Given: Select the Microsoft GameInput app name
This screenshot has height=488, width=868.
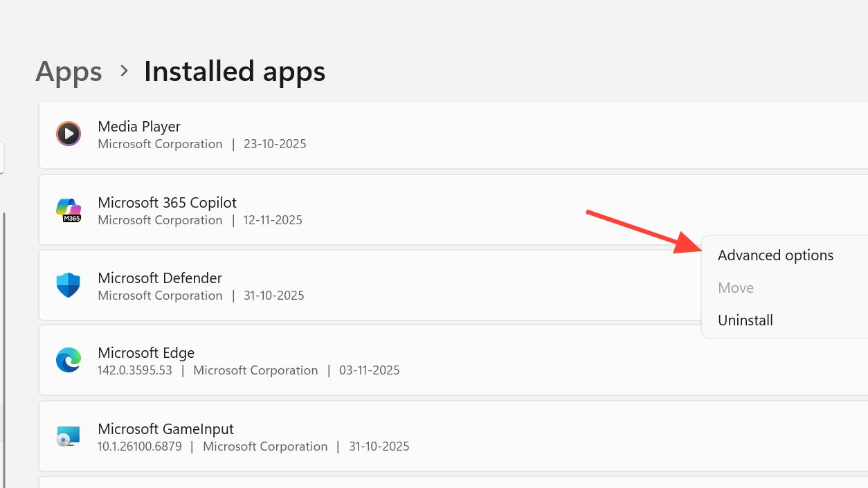Looking at the screenshot, I should click(166, 429).
